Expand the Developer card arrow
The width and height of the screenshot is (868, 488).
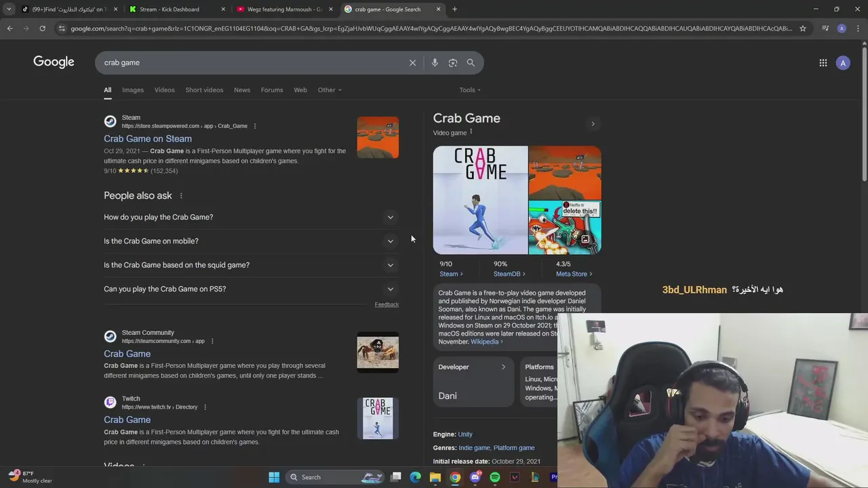503,367
